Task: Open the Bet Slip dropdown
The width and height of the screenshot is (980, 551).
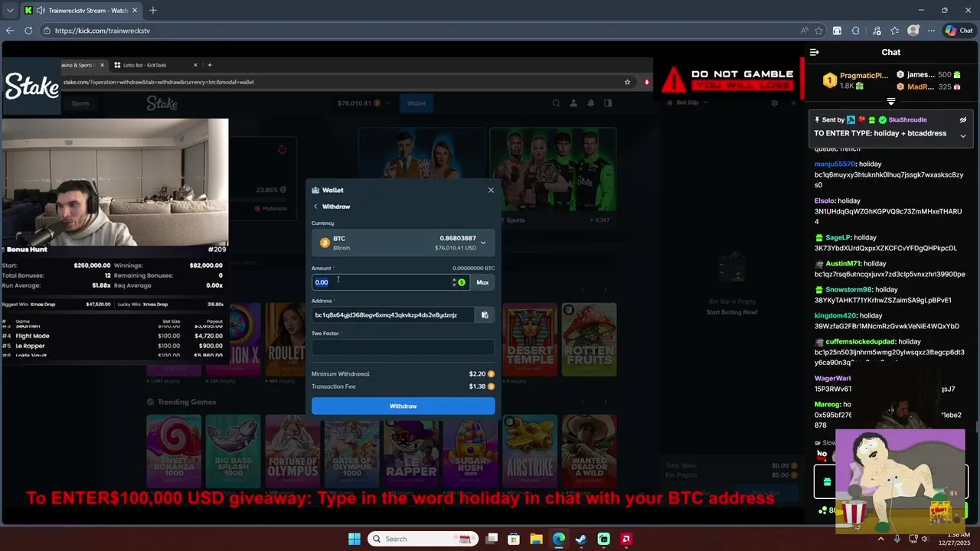Action: coord(689,103)
